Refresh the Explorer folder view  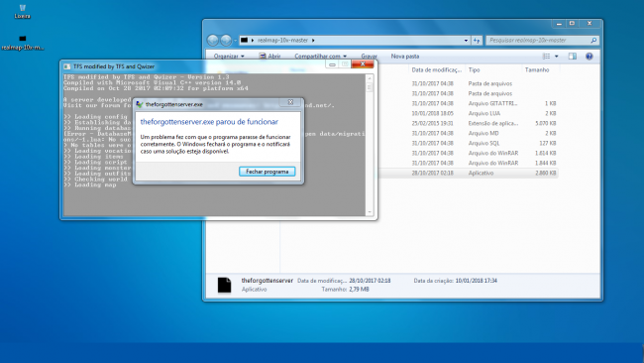tap(477, 41)
